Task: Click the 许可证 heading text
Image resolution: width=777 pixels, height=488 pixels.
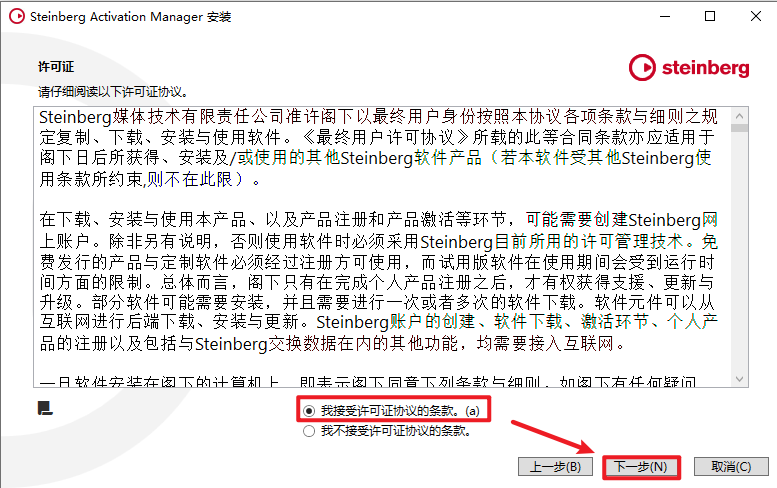Action: point(56,67)
